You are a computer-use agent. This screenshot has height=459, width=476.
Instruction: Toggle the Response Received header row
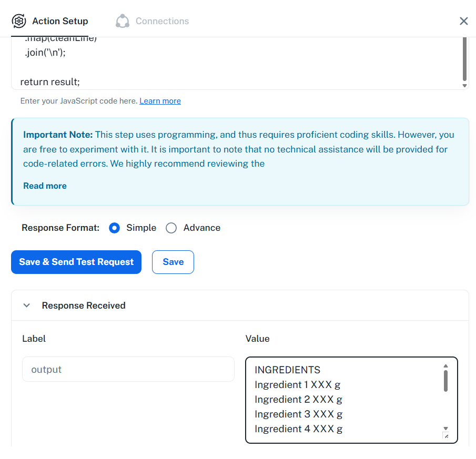[240, 305]
